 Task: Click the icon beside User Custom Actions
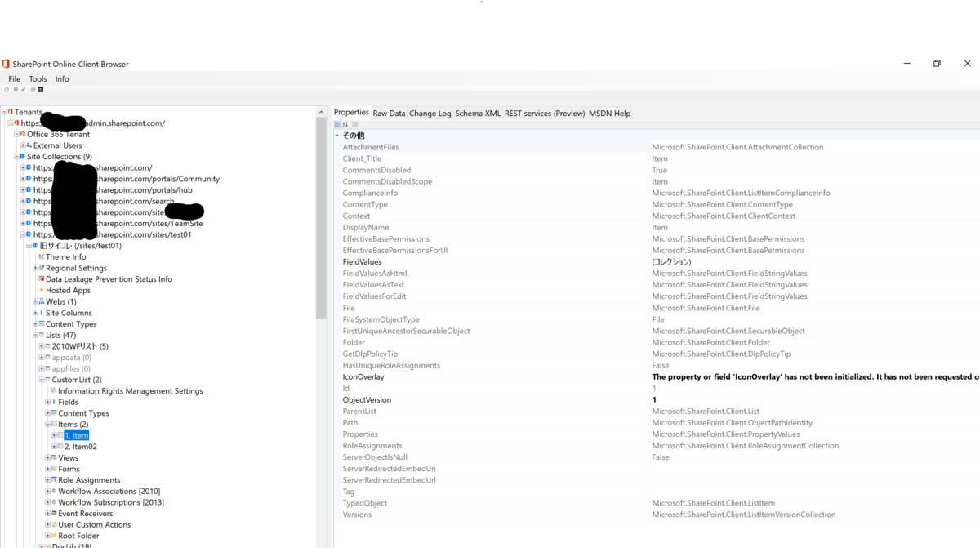click(54, 524)
